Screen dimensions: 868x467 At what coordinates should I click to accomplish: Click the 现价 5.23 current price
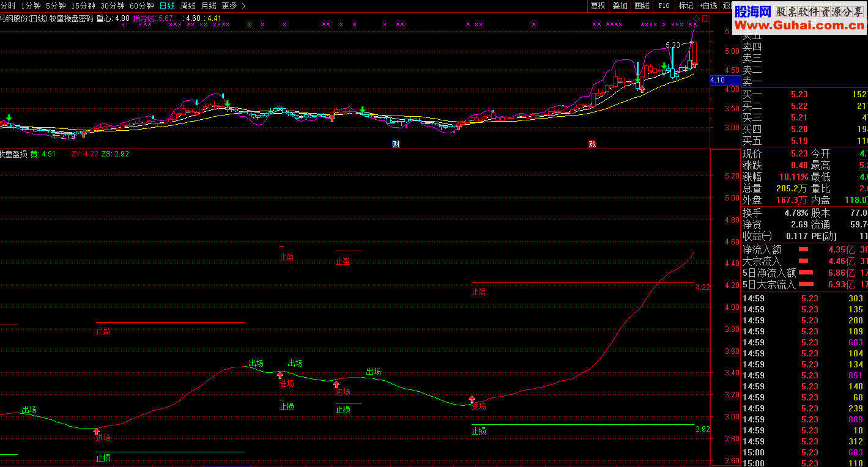[799, 153]
